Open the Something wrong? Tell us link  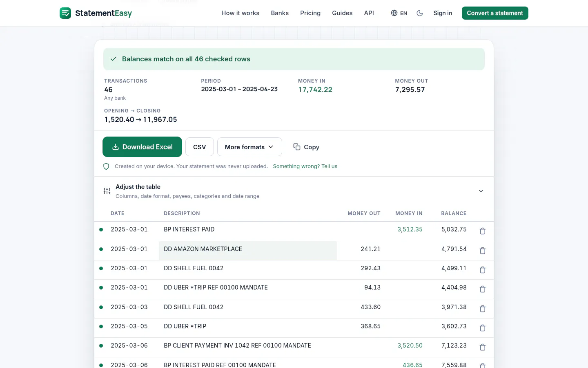pos(305,166)
